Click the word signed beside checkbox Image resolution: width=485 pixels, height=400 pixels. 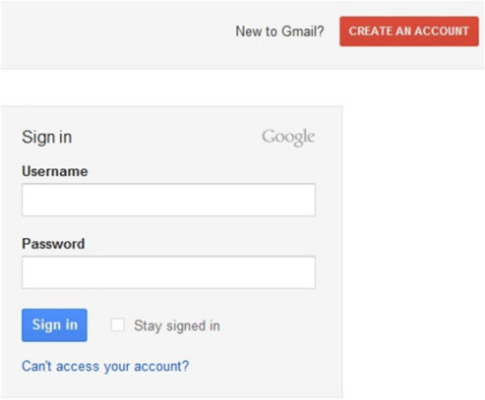tap(186, 326)
